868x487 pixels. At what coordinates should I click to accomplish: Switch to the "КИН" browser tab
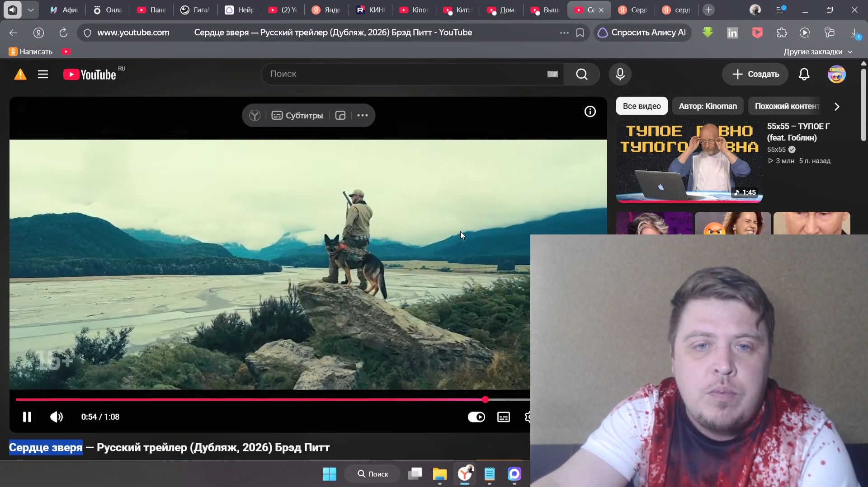tap(370, 9)
